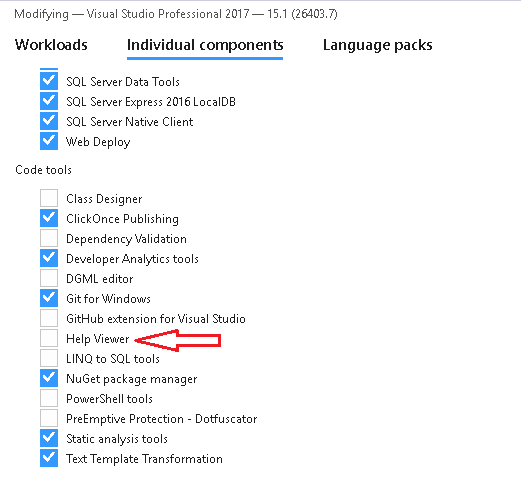The image size is (521, 481).
Task: Uncheck NuGet package manager
Action: [x=49, y=378]
